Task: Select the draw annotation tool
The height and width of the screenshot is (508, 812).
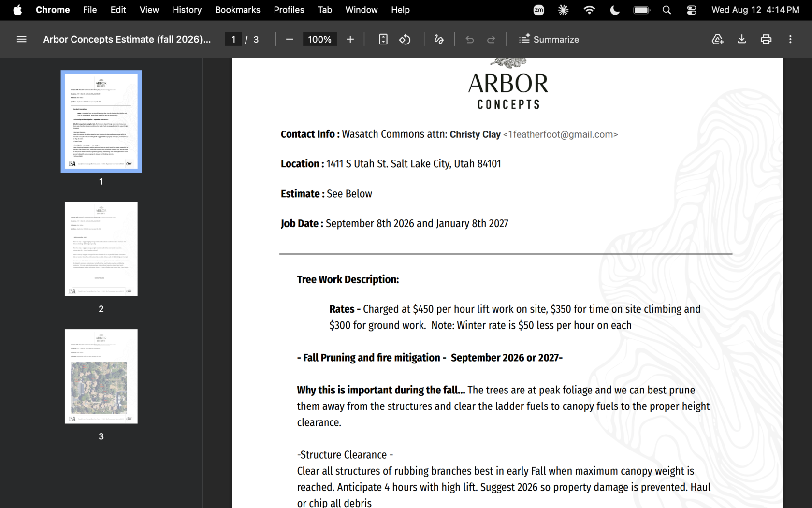Action: (x=439, y=39)
